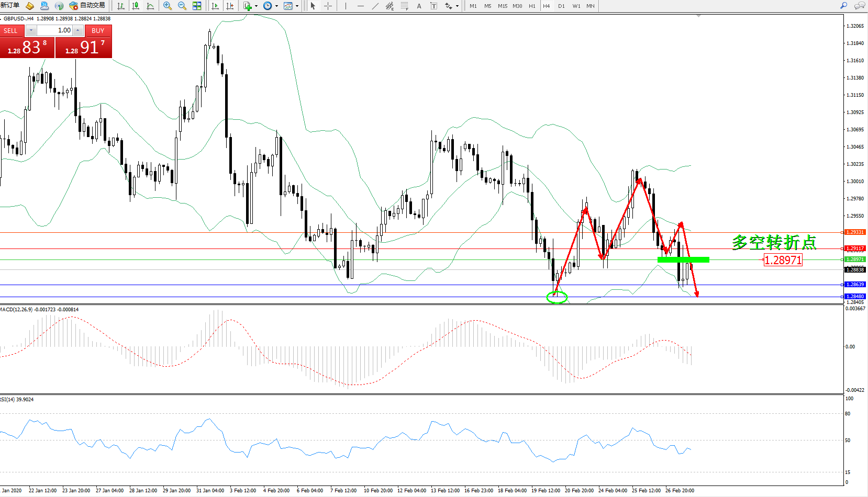Switch to the M15 timeframe
Image resolution: width=868 pixels, height=497 pixels.
click(502, 6)
